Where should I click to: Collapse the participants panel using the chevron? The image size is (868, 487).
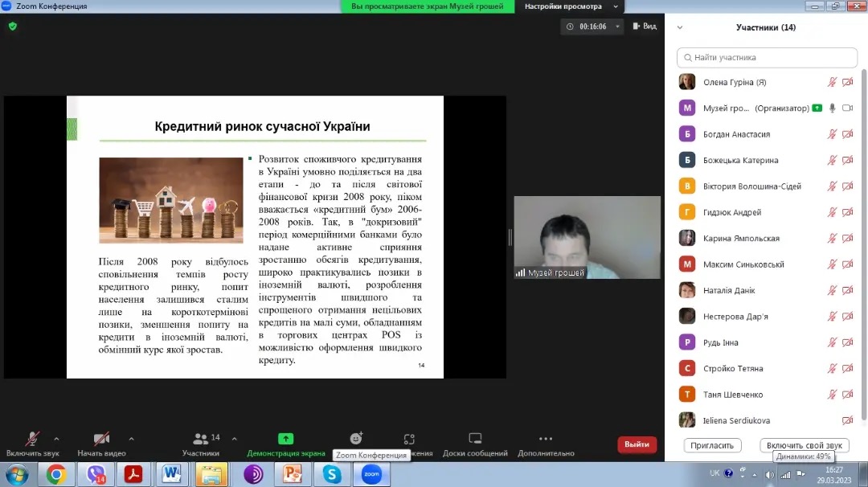tap(680, 27)
